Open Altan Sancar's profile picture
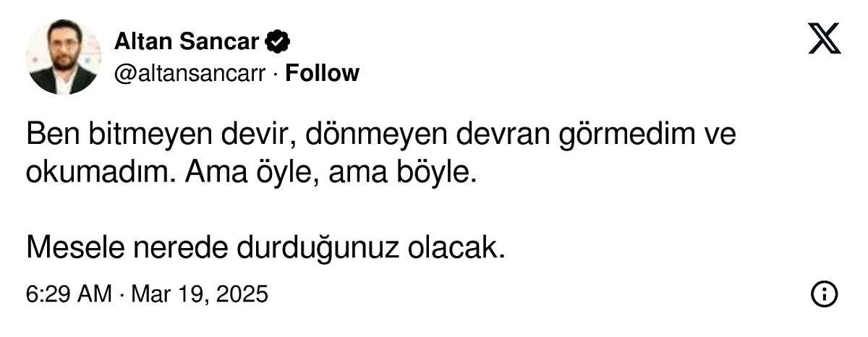Screen dimensions: 868x337 tap(63, 57)
